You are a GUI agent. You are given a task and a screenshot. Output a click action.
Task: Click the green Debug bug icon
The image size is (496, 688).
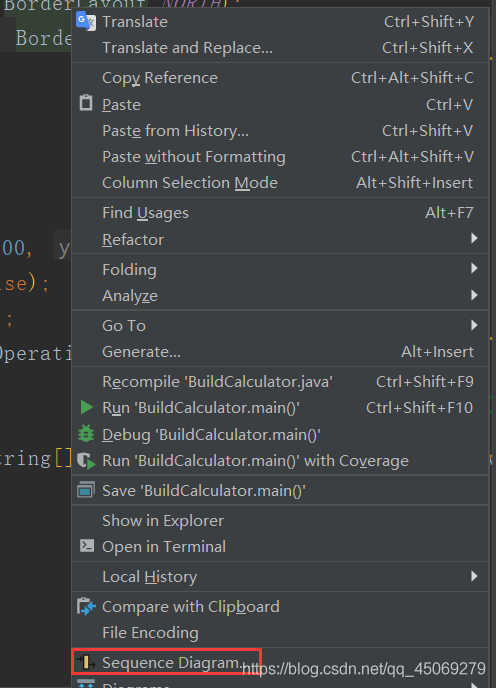tap(86, 434)
